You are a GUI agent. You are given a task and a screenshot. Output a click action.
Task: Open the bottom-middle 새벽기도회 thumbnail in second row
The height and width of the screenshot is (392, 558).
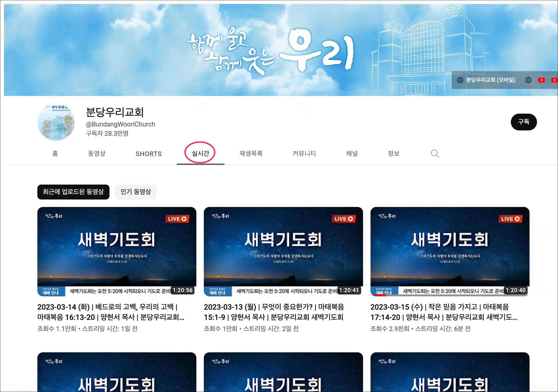(x=283, y=372)
